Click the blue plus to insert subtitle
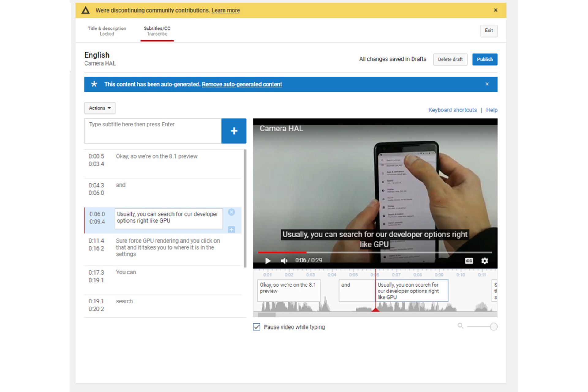 click(x=234, y=131)
